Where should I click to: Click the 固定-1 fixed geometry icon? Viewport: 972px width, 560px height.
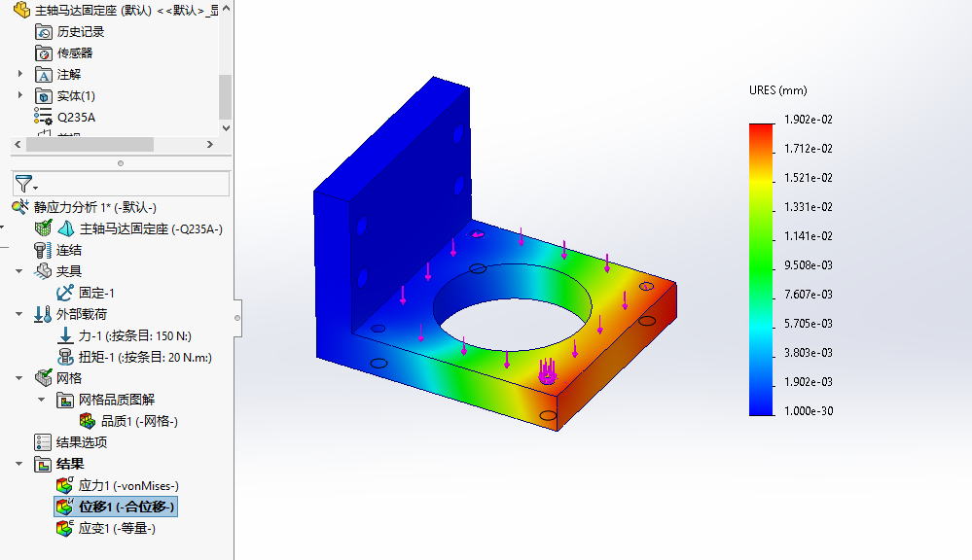64,293
